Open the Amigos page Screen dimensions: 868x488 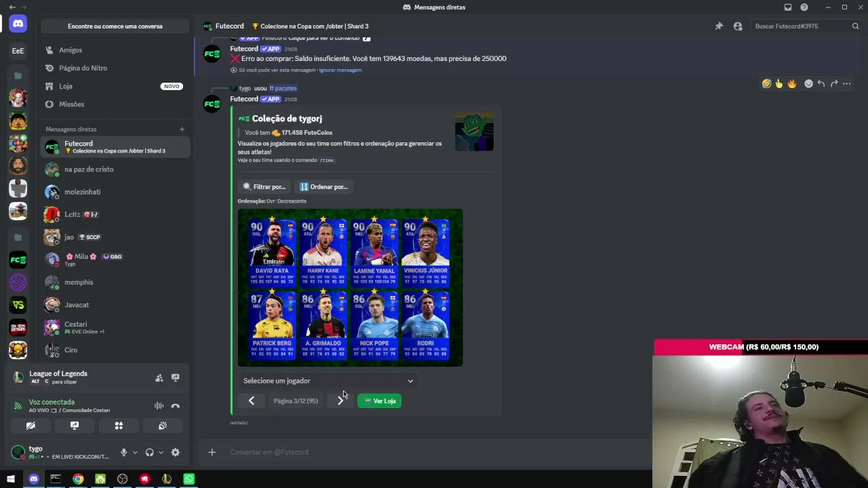click(115, 50)
